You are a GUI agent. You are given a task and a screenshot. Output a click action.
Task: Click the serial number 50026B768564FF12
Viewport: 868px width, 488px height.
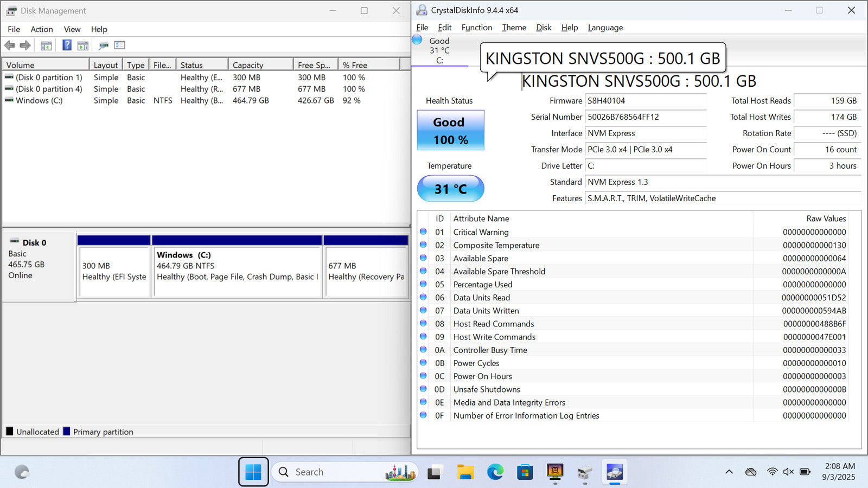pyautogui.click(x=646, y=117)
